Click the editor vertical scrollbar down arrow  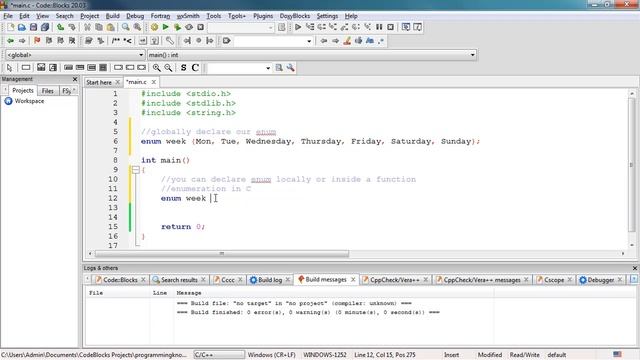(632, 245)
